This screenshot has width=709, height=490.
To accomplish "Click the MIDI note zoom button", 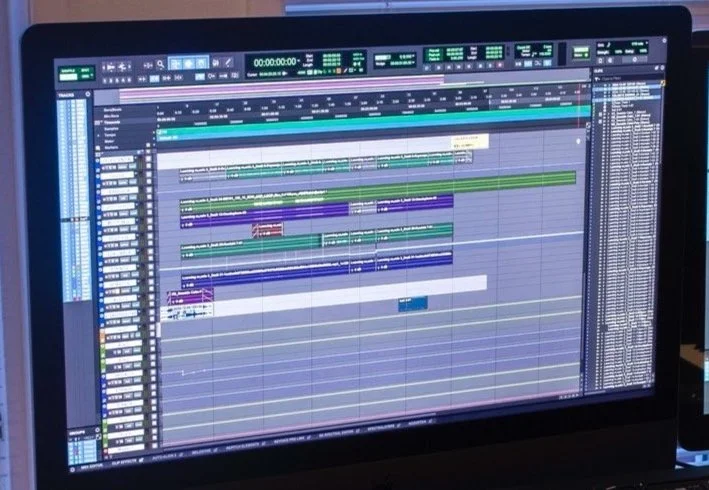I will click(x=122, y=67).
